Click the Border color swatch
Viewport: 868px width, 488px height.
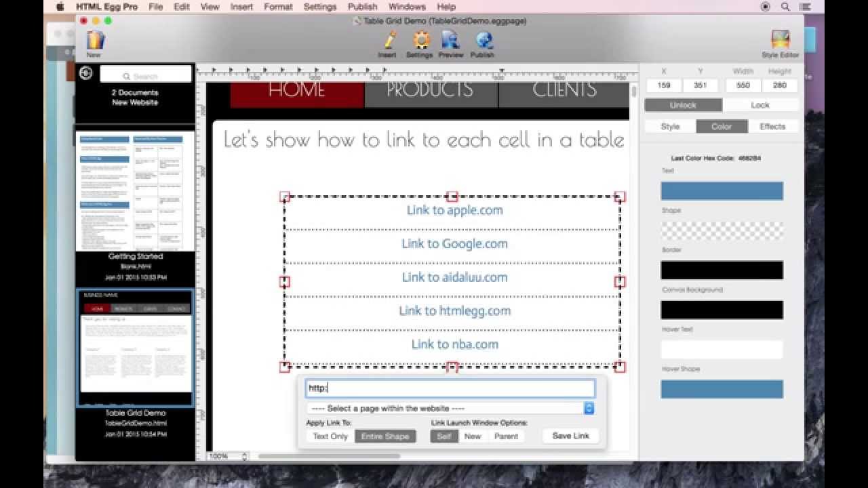(x=722, y=270)
